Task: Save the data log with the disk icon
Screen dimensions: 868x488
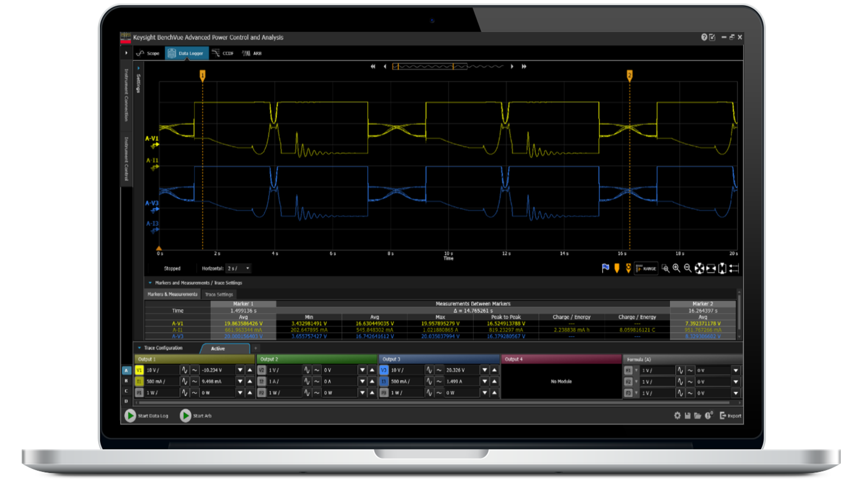Action: pyautogui.click(x=687, y=415)
